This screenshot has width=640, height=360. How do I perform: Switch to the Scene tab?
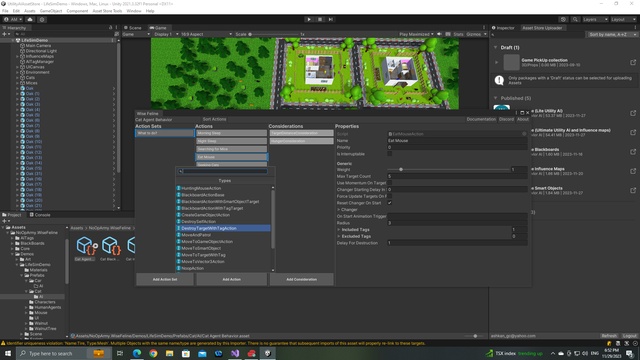pos(133,28)
